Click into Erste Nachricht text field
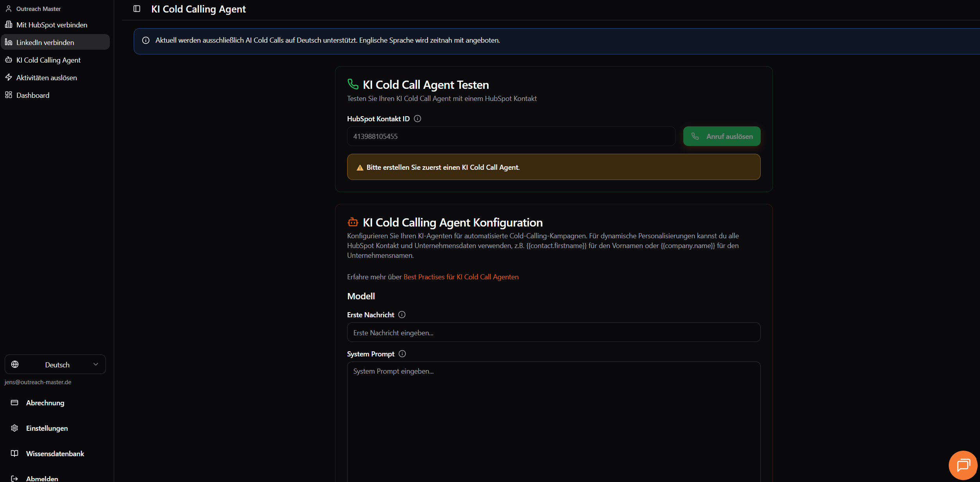The width and height of the screenshot is (980, 482). coord(553,333)
